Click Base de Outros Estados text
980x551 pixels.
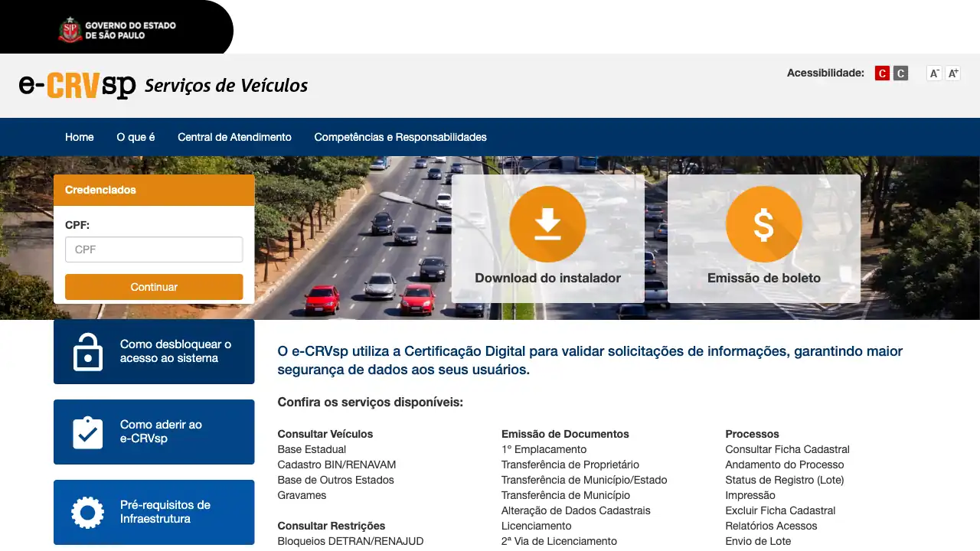[335, 480]
